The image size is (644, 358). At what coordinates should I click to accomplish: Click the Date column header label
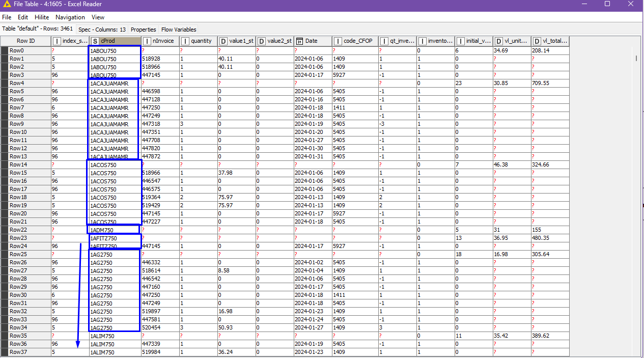(312, 41)
